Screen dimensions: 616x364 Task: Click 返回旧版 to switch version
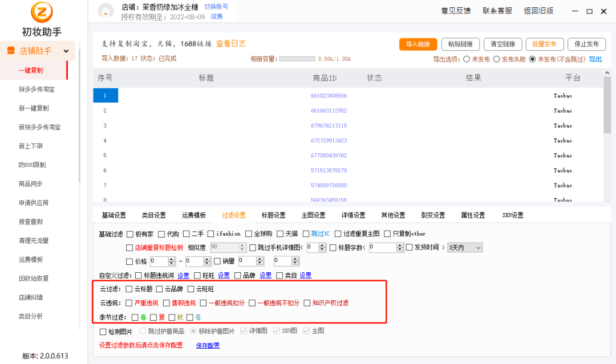click(x=538, y=11)
